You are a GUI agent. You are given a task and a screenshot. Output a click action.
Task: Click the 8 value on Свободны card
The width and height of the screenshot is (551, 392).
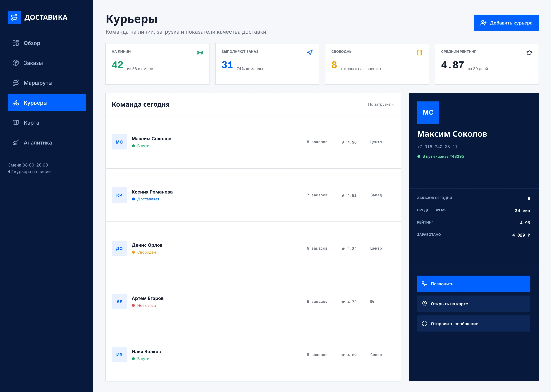[x=334, y=65]
